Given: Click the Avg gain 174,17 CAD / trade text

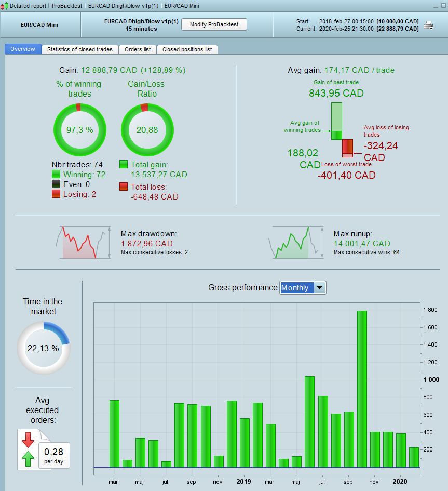Looking at the screenshot, I should coord(341,70).
